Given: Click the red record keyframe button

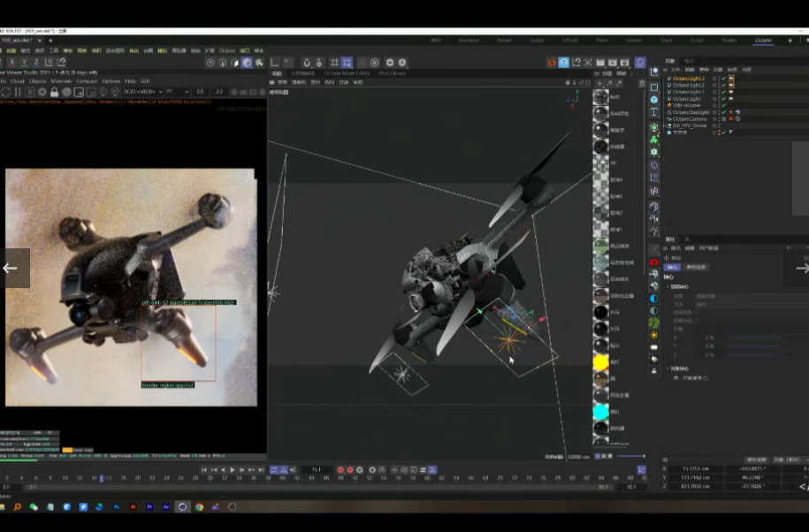Looking at the screenshot, I should [340, 469].
